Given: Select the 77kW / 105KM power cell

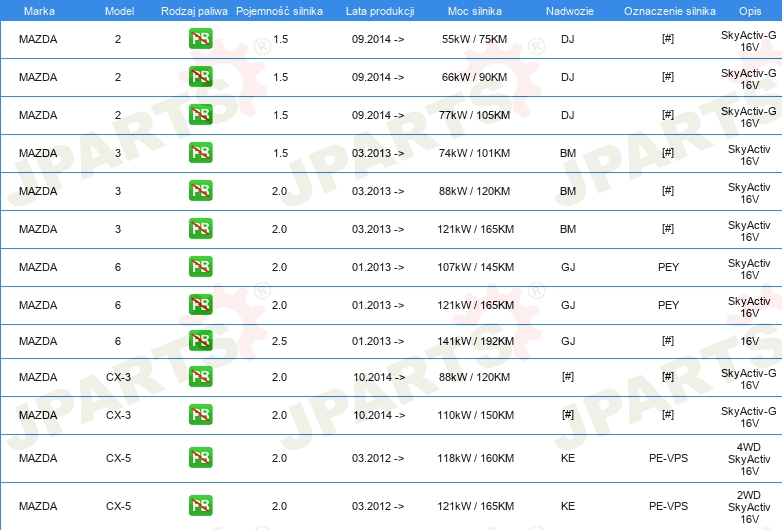Looking at the screenshot, I should (x=474, y=115).
